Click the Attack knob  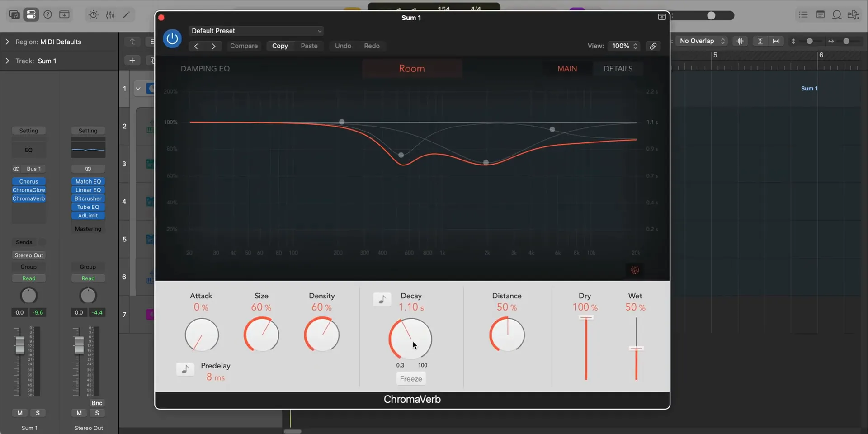tap(202, 335)
